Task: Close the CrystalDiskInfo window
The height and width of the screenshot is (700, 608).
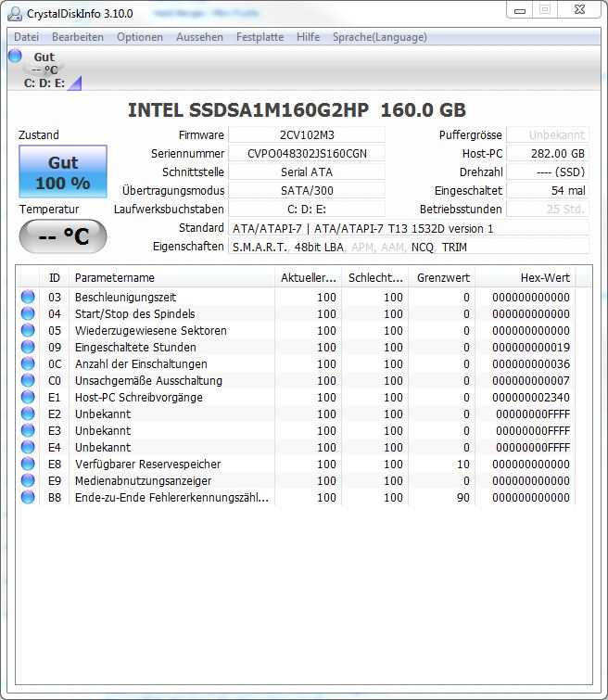Action: click(x=580, y=10)
